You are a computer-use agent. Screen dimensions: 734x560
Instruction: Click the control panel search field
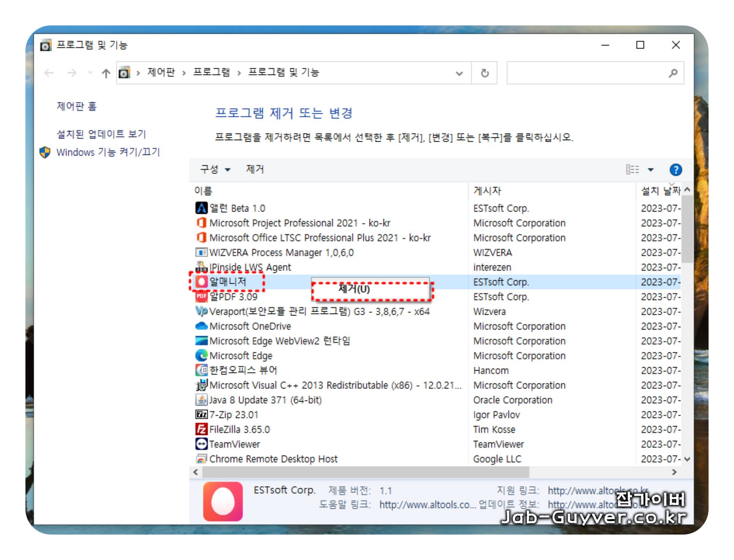[x=587, y=73]
